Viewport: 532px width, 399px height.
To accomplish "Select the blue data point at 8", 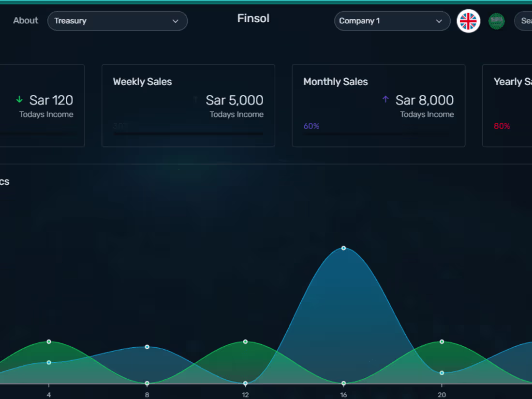I will [147, 347].
